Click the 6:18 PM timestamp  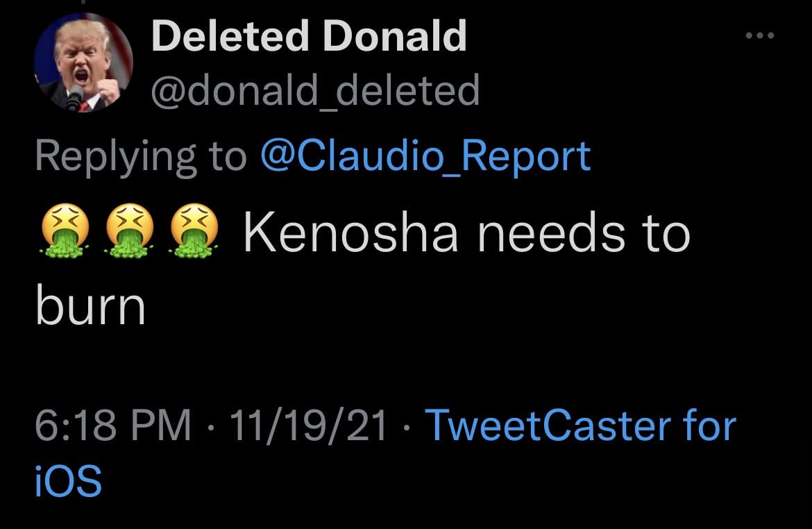[x=112, y=426]
